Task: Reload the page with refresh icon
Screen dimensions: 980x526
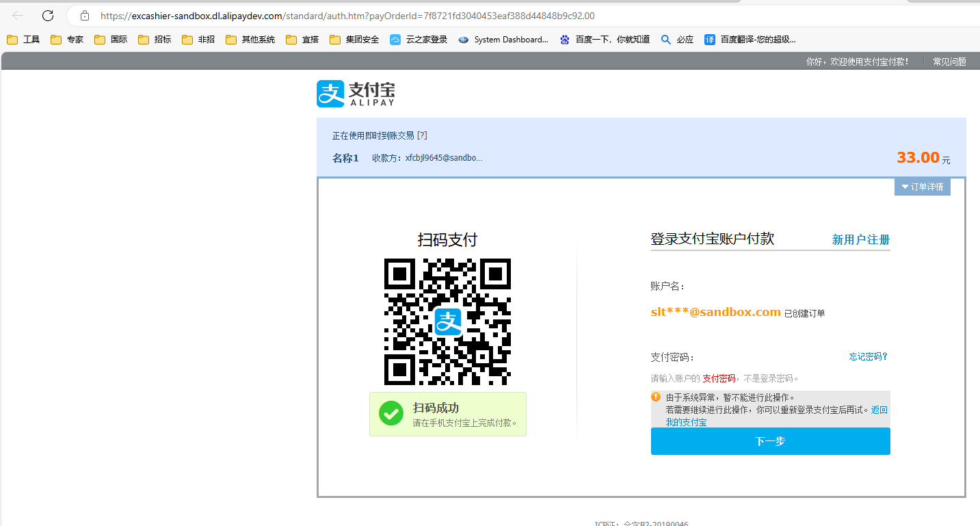Action: click(x=48, y=15)
